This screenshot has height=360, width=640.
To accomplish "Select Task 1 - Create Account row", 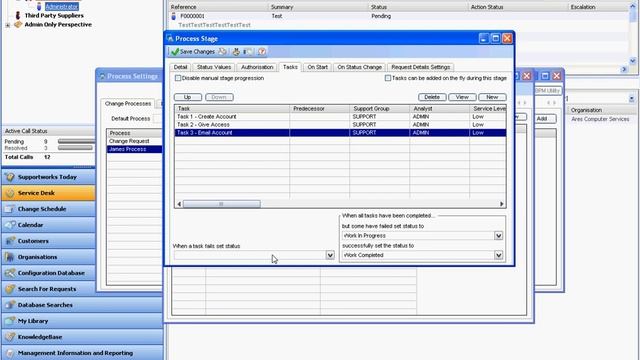I will click(340, 117).
